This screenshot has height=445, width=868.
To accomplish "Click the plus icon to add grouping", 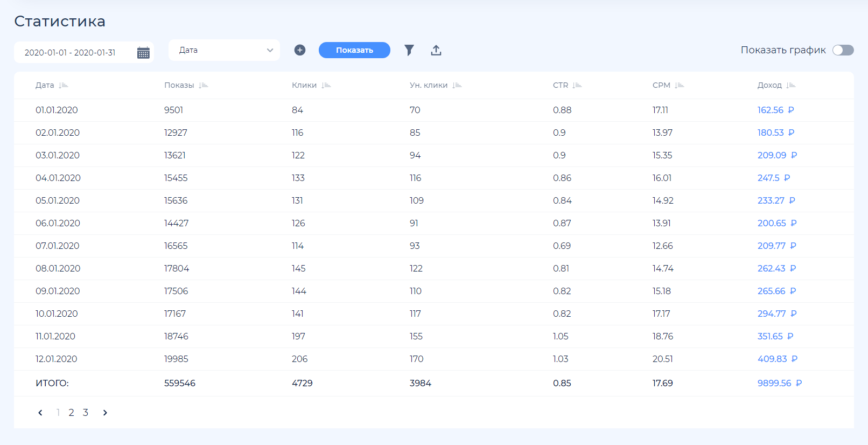I will click(300, 50).
